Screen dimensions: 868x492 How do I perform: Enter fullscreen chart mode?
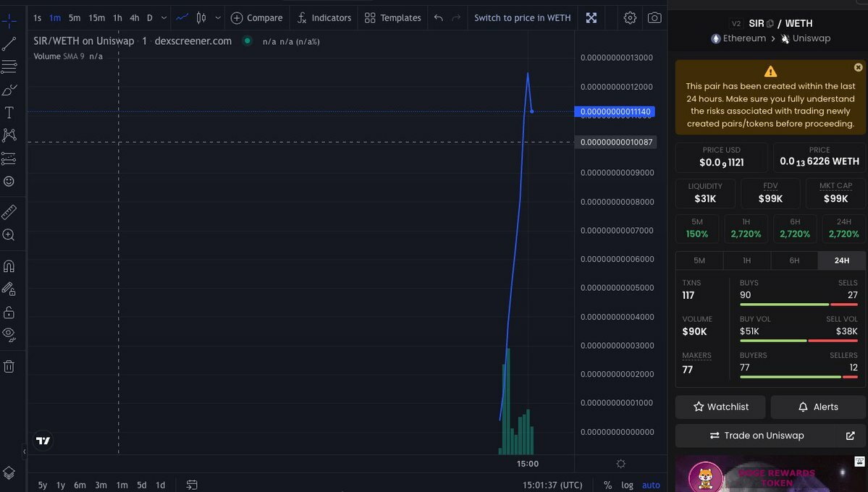[x=591, y=17]
